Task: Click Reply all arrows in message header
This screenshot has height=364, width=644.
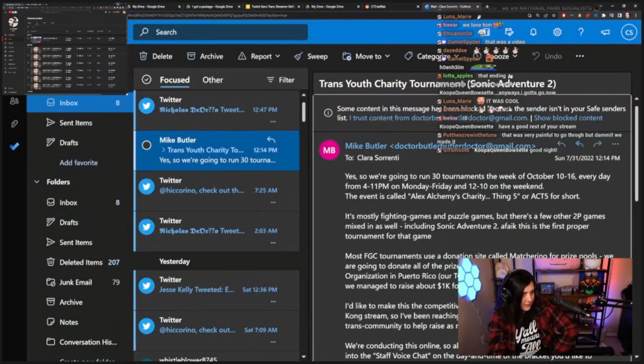Action: (579, 144)
